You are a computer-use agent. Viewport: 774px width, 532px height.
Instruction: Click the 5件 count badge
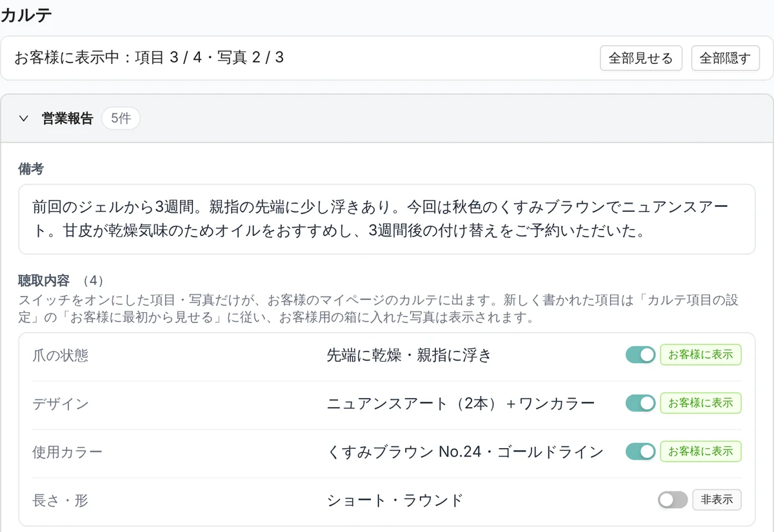(121, 119)
